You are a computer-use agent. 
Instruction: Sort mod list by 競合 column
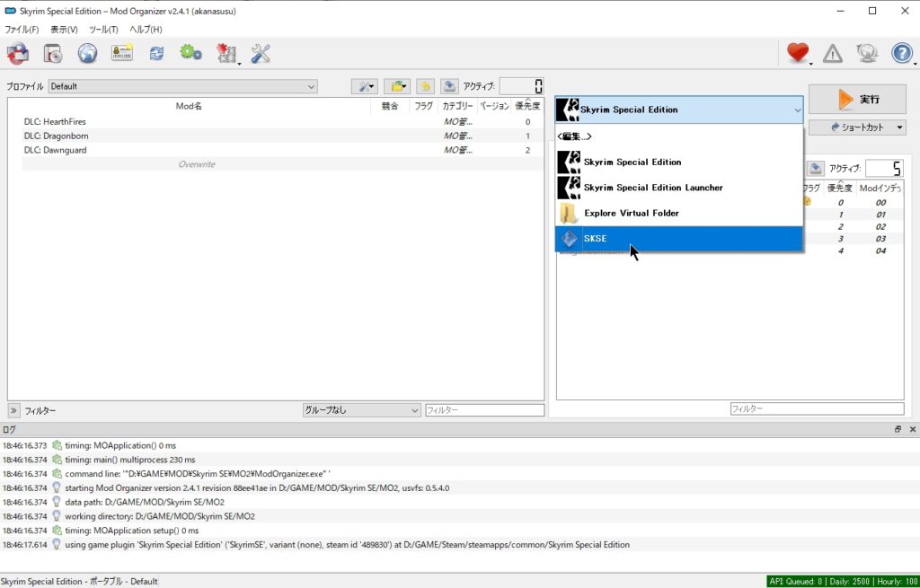[390, 106]
